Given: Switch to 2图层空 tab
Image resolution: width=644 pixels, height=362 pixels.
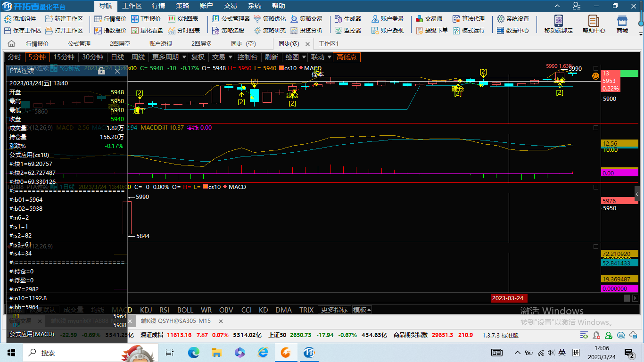Looking at the screenshot, I should click(x=120, y=44).
